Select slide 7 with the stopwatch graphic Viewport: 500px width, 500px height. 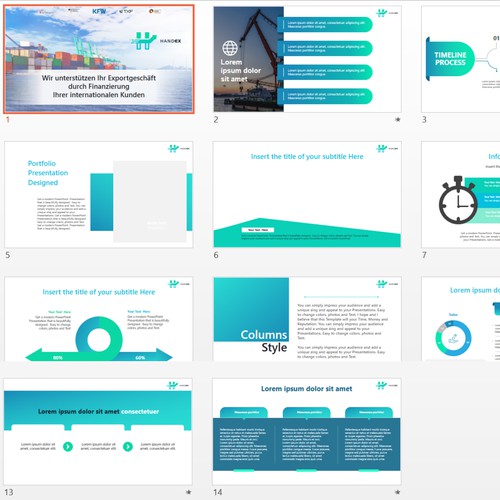click(461, 195)
